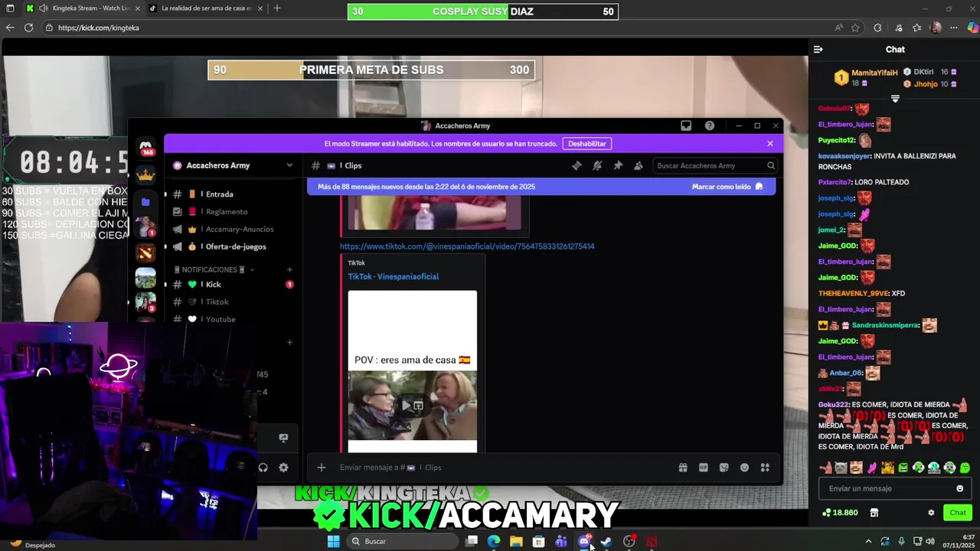Select the crown server icon in Discord
Viewport: 980px width, 551px height.
click(145, 174)
